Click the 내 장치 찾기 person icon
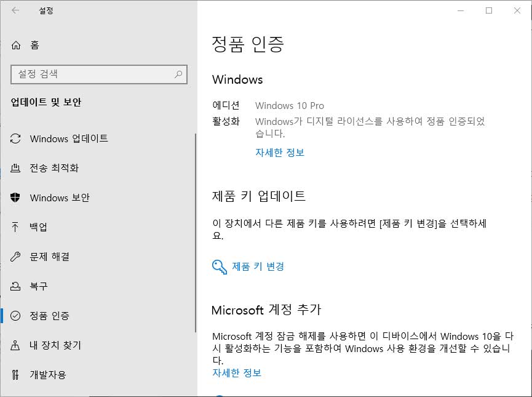 tap(15, 345)
